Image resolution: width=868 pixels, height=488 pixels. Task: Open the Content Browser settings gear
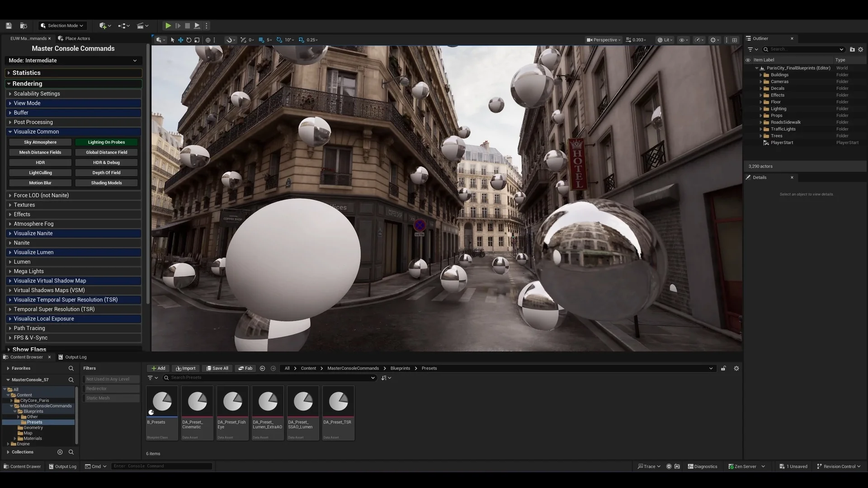coord(736,368)
